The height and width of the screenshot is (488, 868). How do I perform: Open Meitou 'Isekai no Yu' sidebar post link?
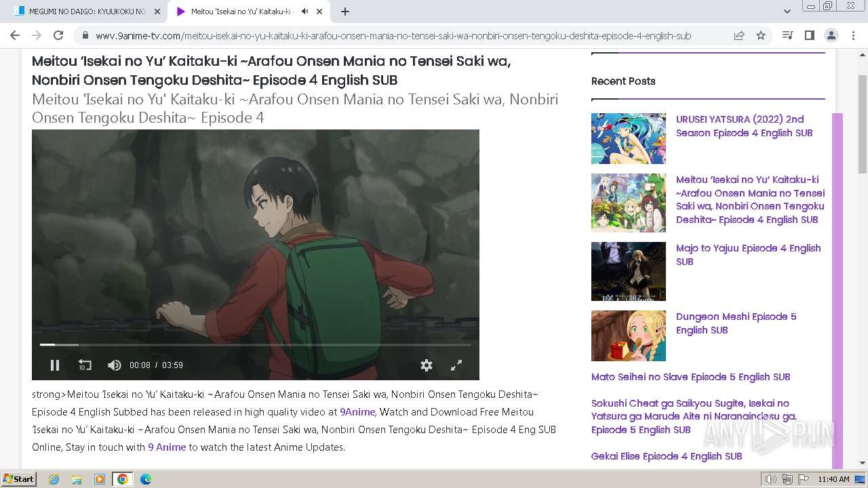pyautogui.click(x=750, y=199)
